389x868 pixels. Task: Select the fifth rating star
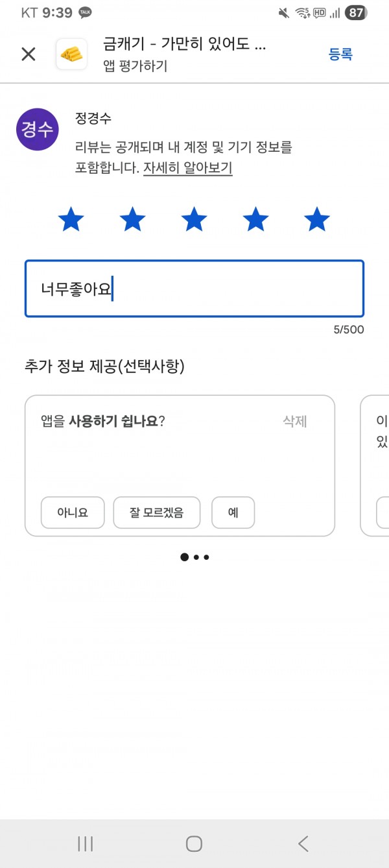pyautogui.click(x=317, y=219)
